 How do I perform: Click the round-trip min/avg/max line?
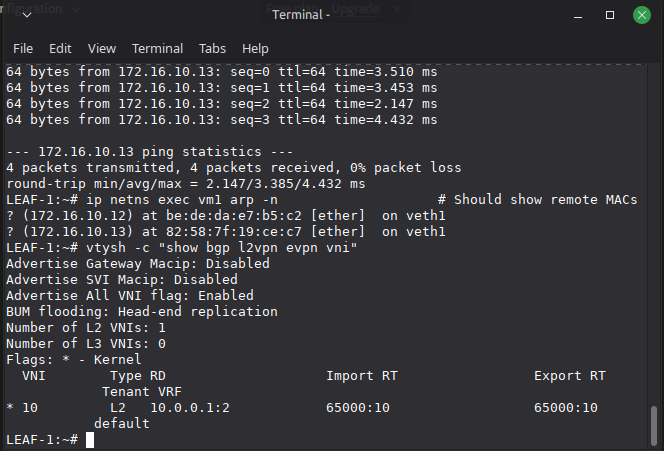coord(186,184)
